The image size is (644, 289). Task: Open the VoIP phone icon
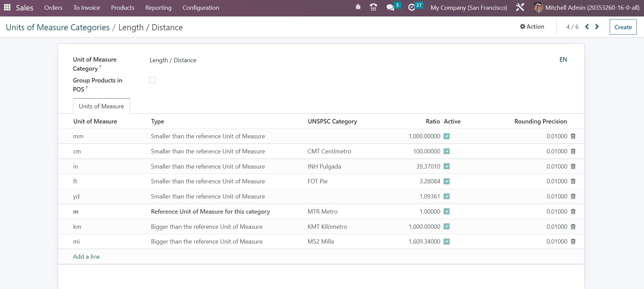pos(373,7)
